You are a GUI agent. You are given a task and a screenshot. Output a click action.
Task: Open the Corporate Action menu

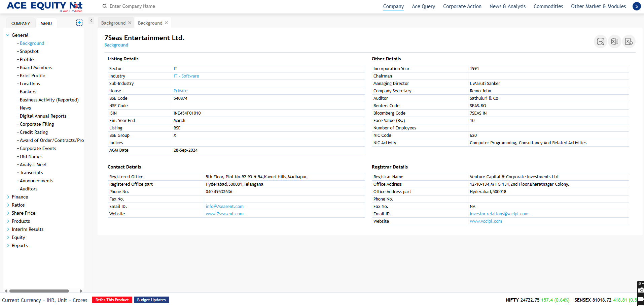tap(462, 6)
